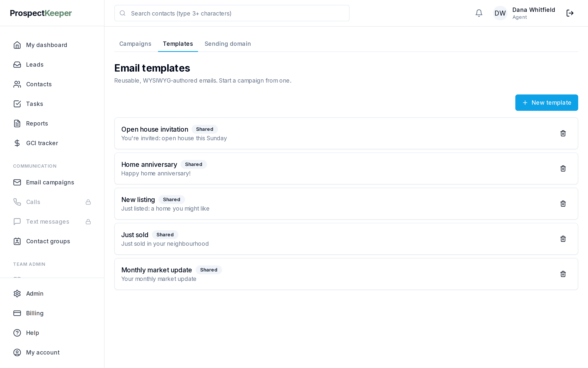Select the Templates tab

[178, 44]
